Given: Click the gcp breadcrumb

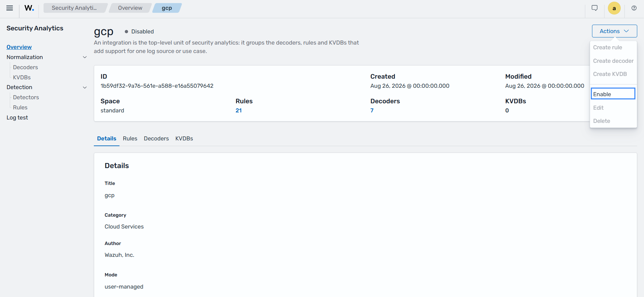Looking at the screenshot, I should click(x=167, y=8).
